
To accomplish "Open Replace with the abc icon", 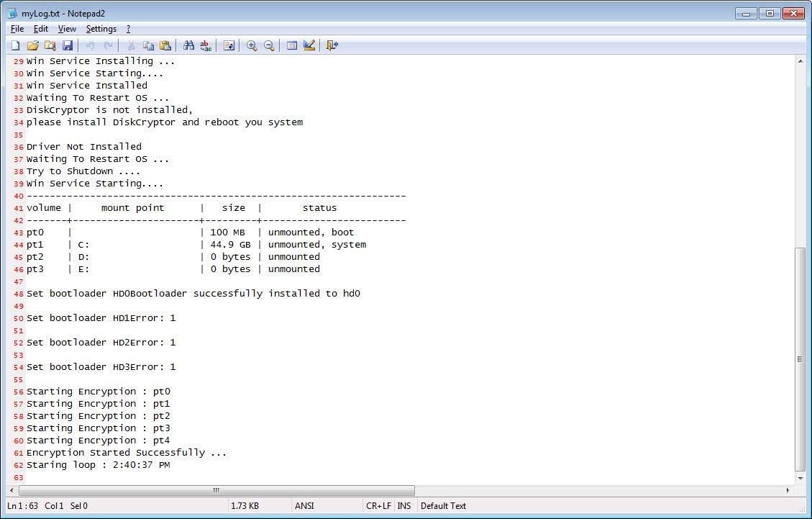I will click(x=206, y=45).
